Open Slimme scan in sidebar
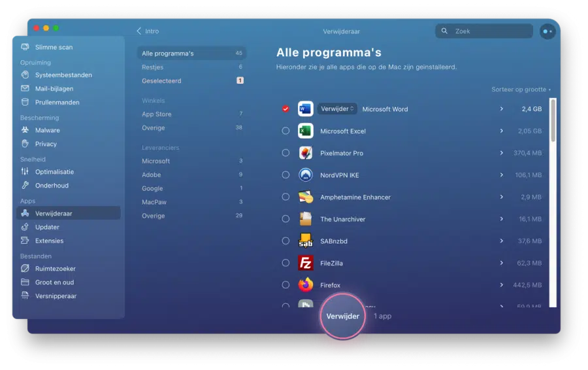This screenshot has height=370, width=588. (x=68, y=47)
